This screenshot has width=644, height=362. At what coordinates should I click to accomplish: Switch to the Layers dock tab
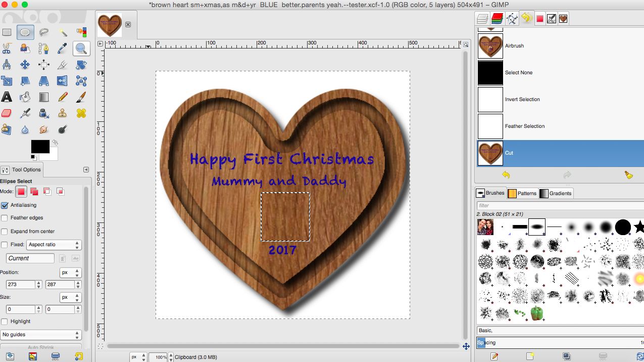pyautogui.click(x=483, y=19)
